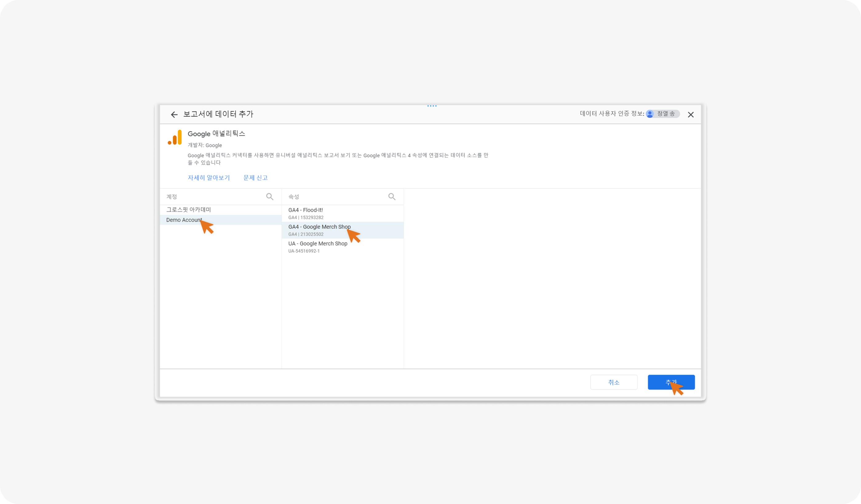
Task: Open the 문제 신고 link
Action: click(255, 178)
